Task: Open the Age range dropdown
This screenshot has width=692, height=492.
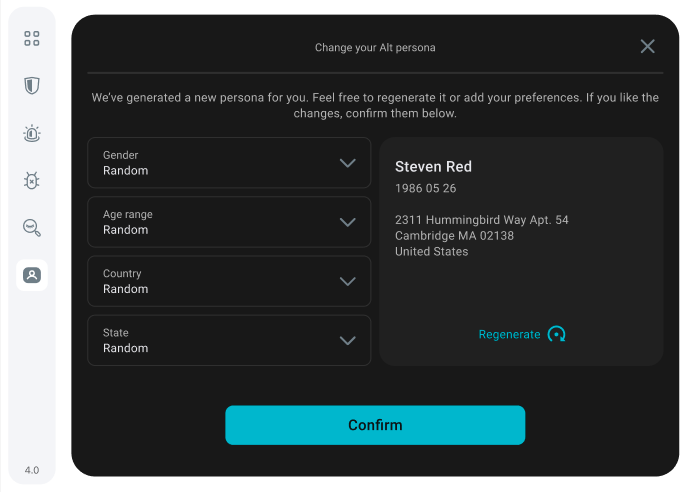Action: coord(229,222)
